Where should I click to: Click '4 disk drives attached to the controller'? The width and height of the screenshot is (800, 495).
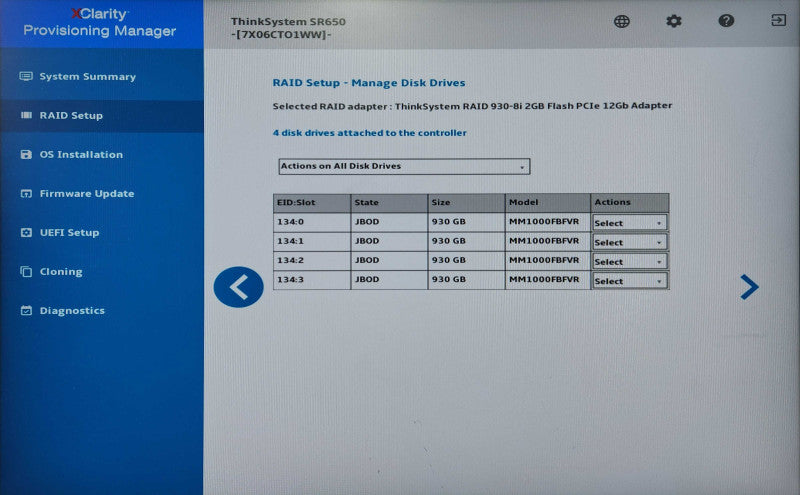(x=369, y=133)
